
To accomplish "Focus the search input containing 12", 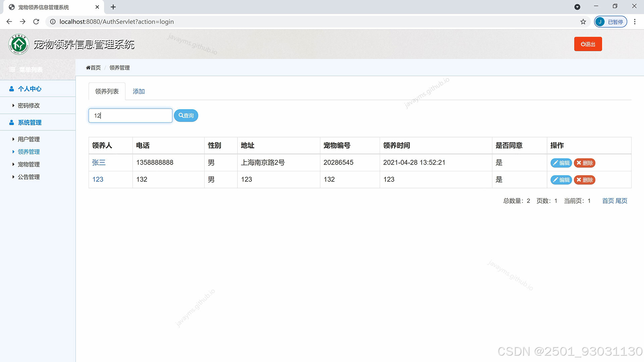I will point(130,116).
